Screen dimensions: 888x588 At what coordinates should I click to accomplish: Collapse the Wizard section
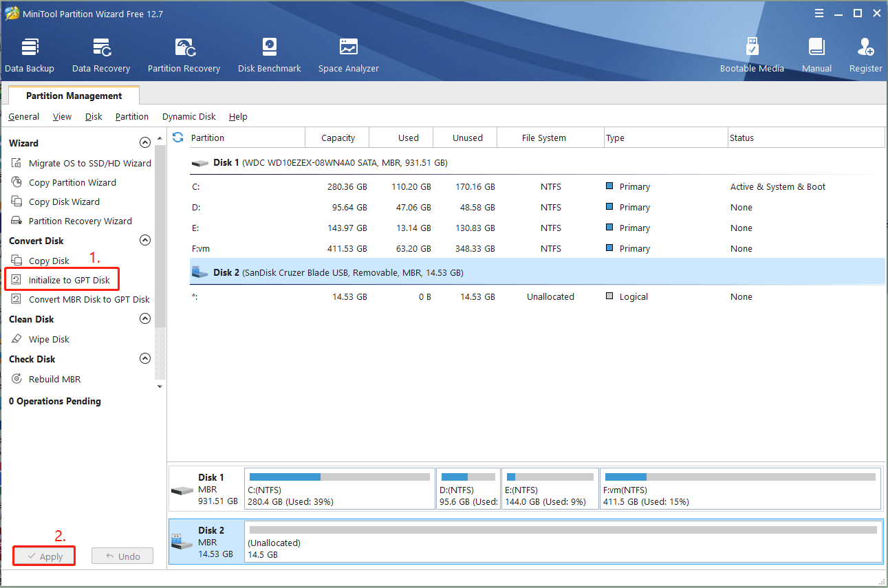(x=145, y=142)
